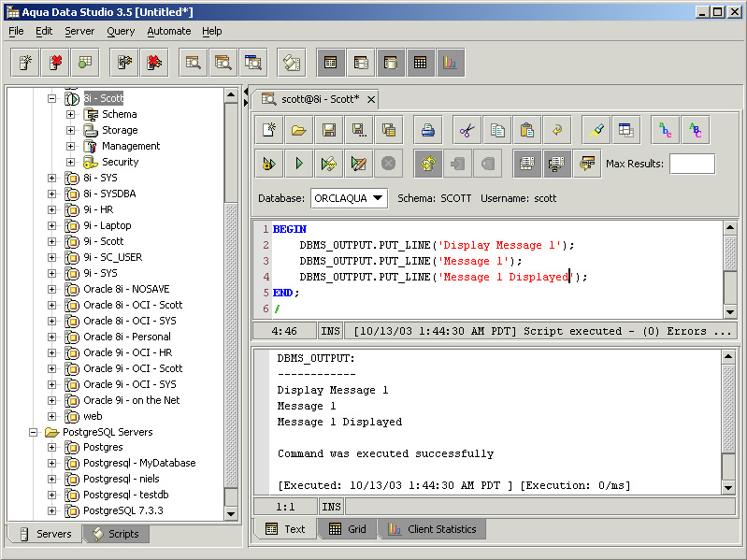The height and width of the screenshot is (560, 747).
Task: Click the Max Results input field
Action: (x=692, y=164)
